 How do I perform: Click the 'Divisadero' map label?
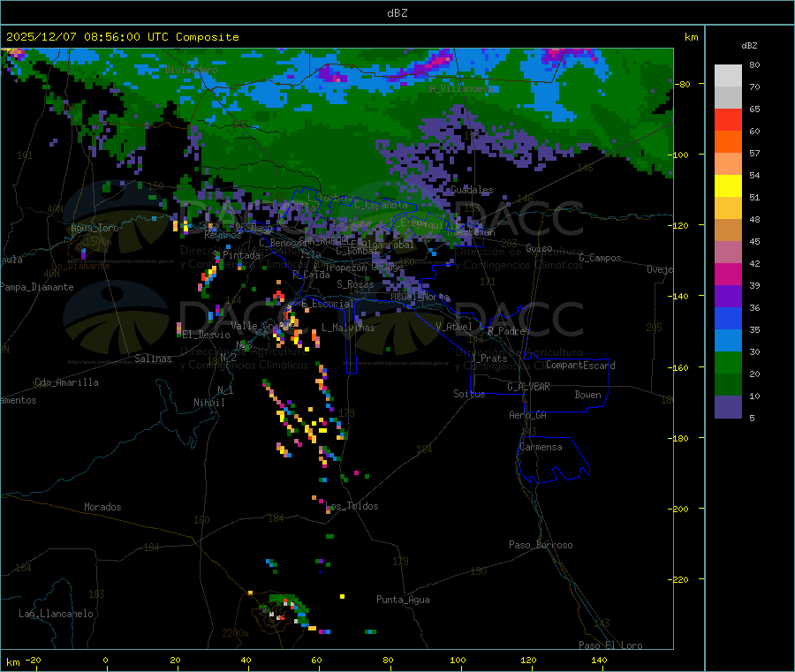point(191,70)
